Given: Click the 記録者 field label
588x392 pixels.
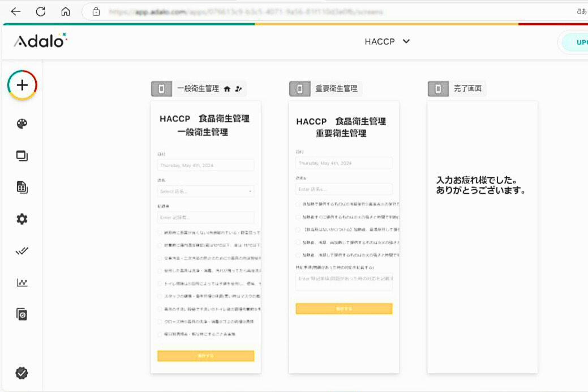Looking at the screenshot, I should click(x=163, y=206).
